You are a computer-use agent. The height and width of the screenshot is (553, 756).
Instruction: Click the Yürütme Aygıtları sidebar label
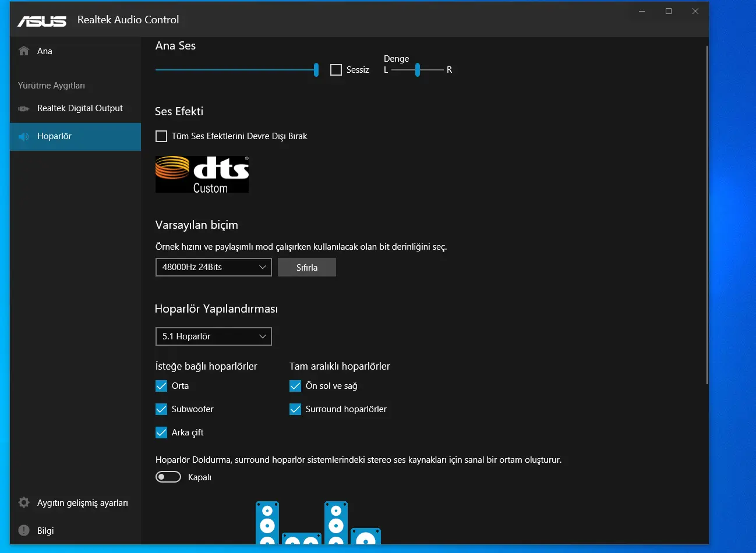pyautogui.click(x=51, y=86)
